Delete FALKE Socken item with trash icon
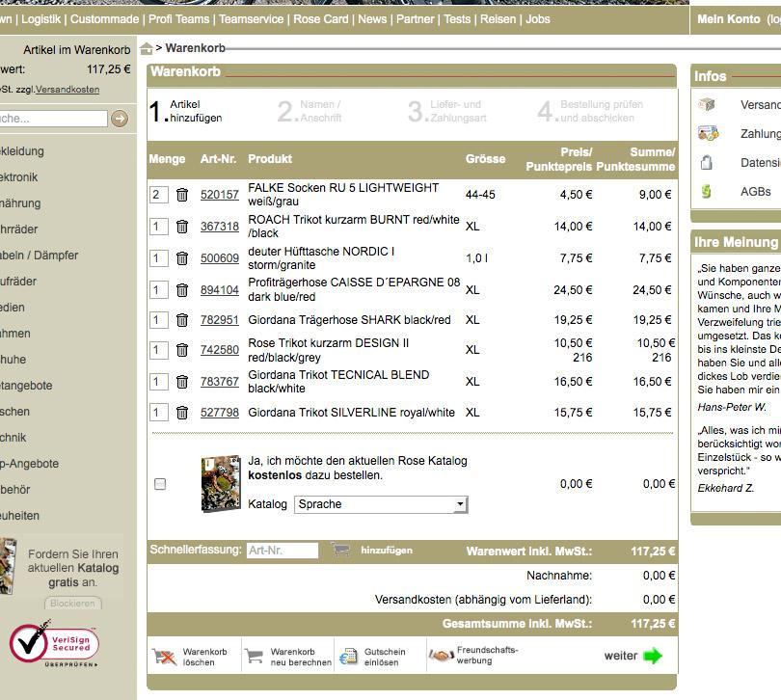Screen dimensions: 781x700 pos(182,195)
